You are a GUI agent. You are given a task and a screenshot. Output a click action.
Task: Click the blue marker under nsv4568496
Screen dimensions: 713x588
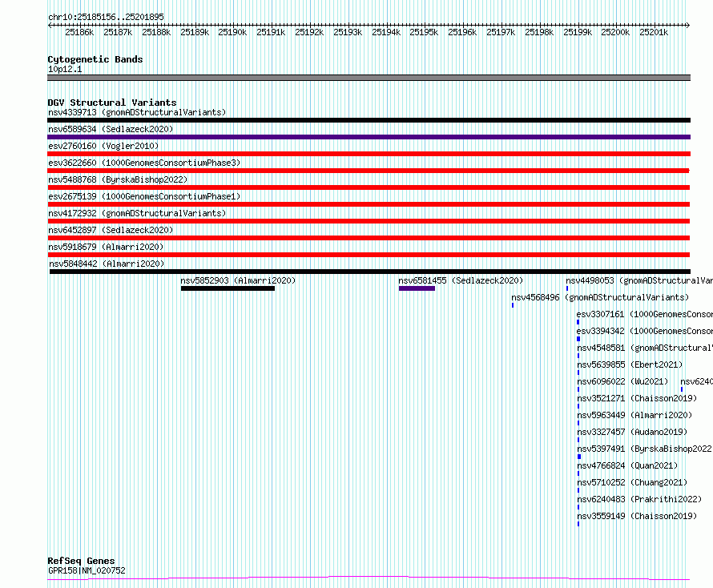click(513, 305)
